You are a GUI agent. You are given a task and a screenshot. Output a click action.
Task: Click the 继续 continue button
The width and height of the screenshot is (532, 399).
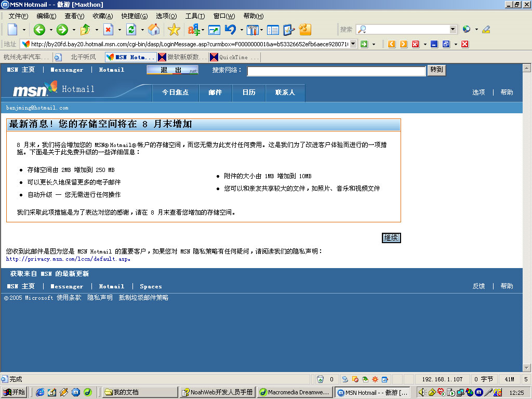(391, 238)
